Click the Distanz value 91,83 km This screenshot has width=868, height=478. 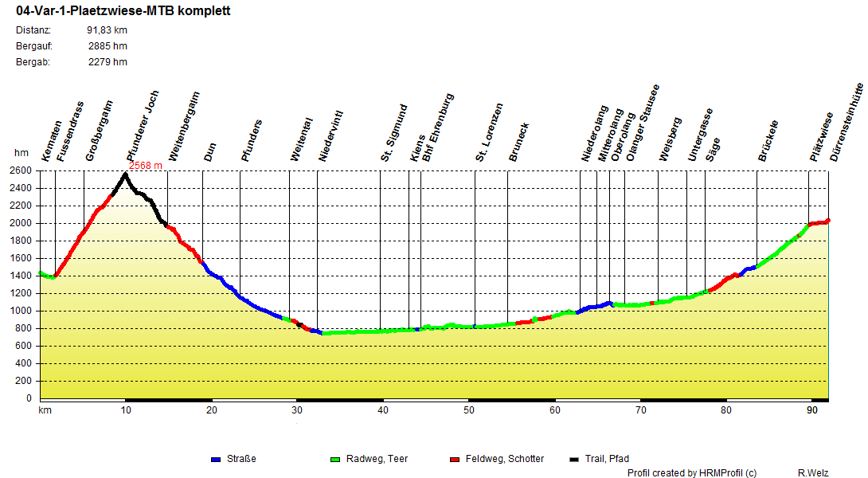[107, 30]
